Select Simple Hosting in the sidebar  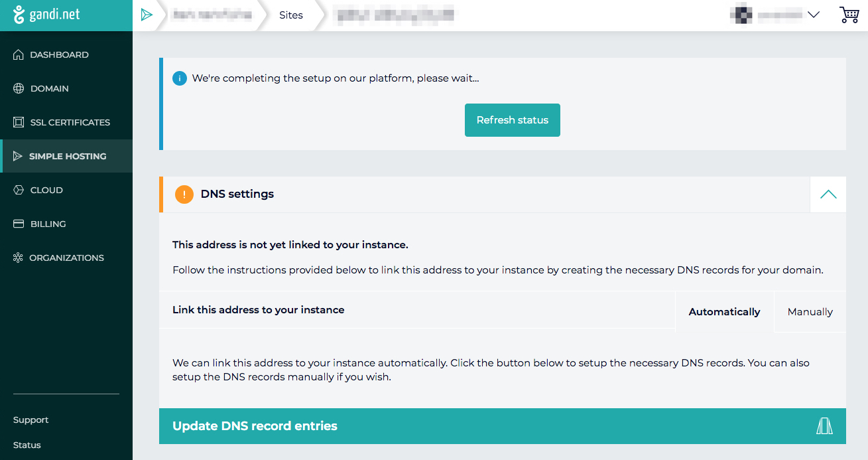click(67, 156)
